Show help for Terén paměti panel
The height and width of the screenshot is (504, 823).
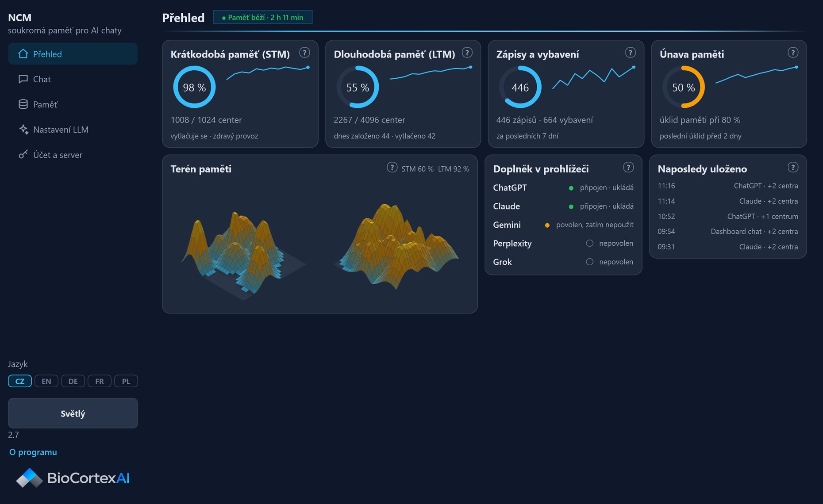392,167
